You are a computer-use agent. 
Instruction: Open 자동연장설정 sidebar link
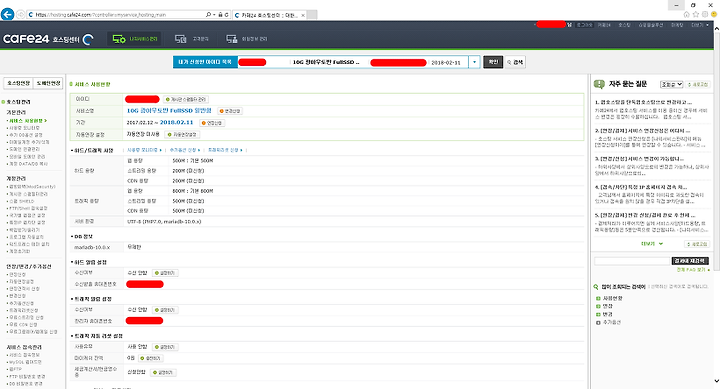pyautogui.click(x=21, y=282)
